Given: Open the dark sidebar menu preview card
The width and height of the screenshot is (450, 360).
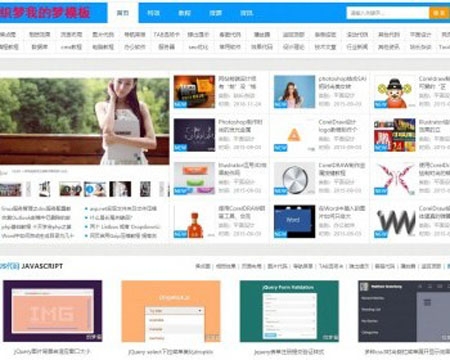Looking at the screenshot, I should pyautogui.click(x=404, y=311).
